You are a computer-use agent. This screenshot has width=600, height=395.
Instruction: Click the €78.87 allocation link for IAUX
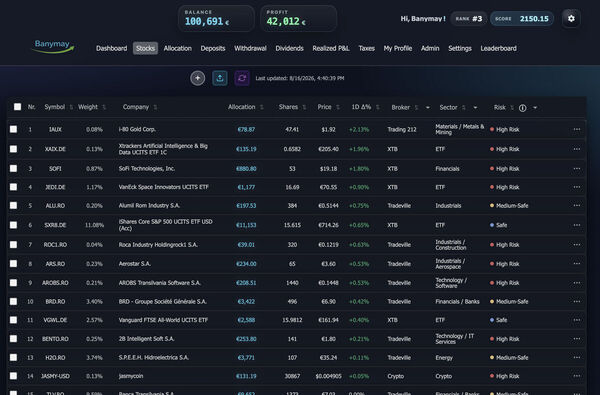pyautogui.click(x=246, y=129)
